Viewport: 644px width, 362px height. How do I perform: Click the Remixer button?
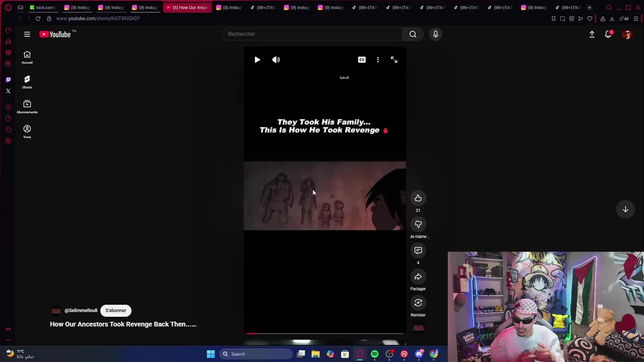click(x=418, y=303)
